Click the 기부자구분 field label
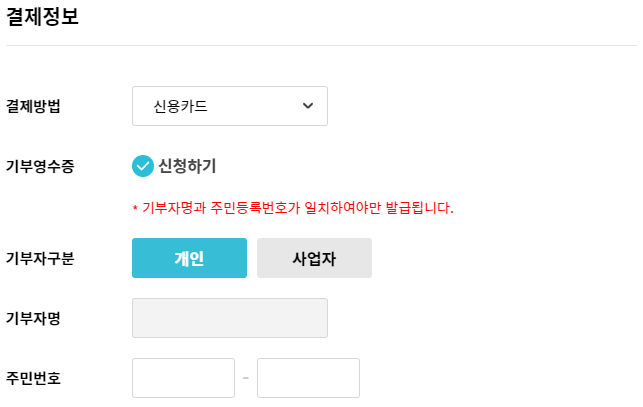This screenshot has height=407, width=643. [40, 258]
